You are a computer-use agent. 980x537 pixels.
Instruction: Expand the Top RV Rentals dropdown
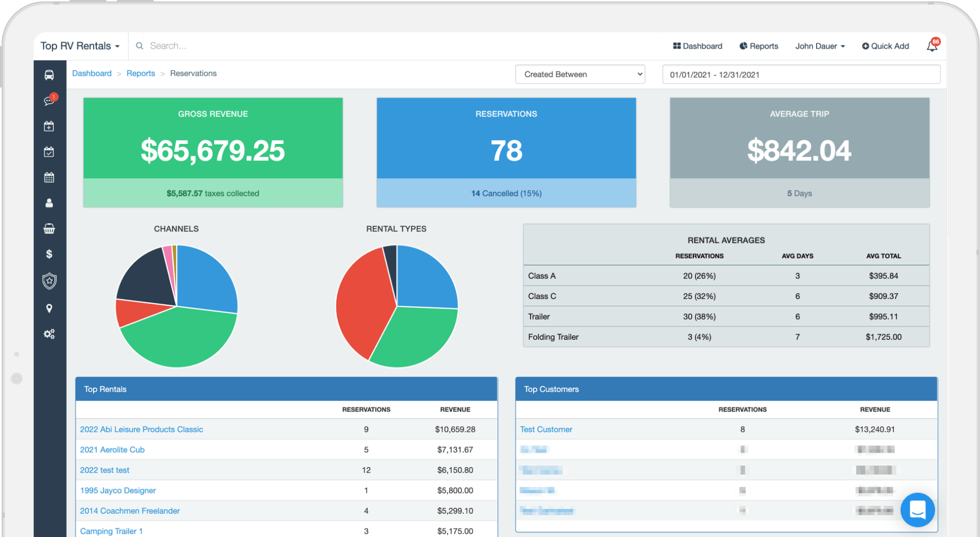pyautogui.click(x=80, y=46)
